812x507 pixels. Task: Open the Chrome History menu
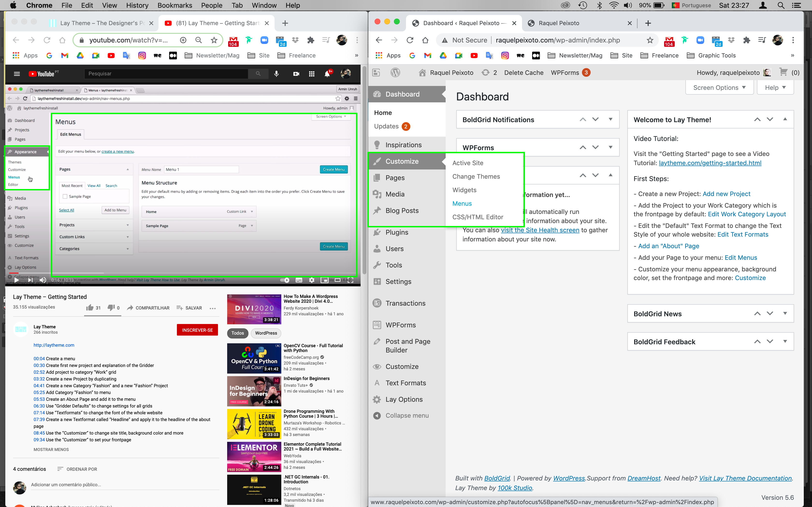pos(137,5)
